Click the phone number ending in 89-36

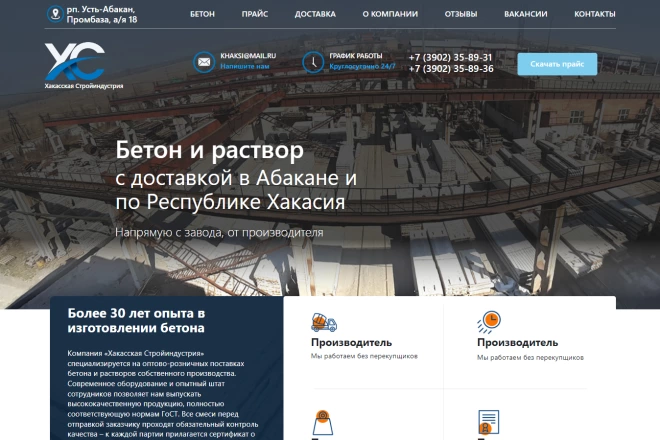coord(450,69)
